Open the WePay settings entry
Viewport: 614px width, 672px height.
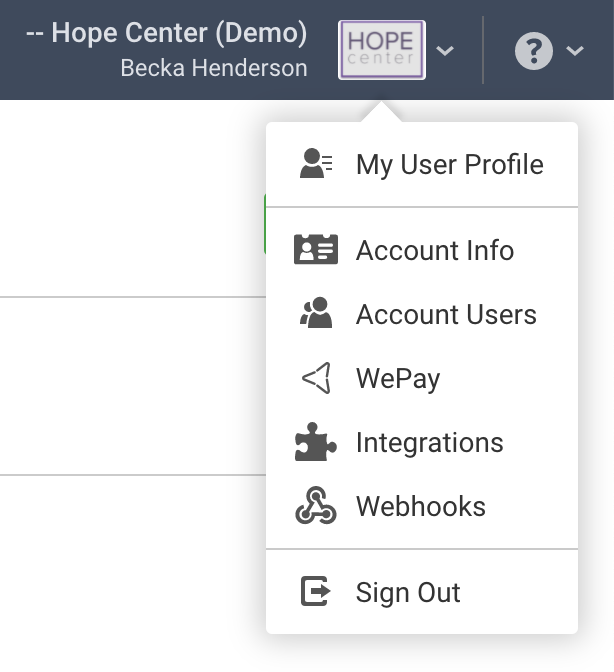coord(398,378)
